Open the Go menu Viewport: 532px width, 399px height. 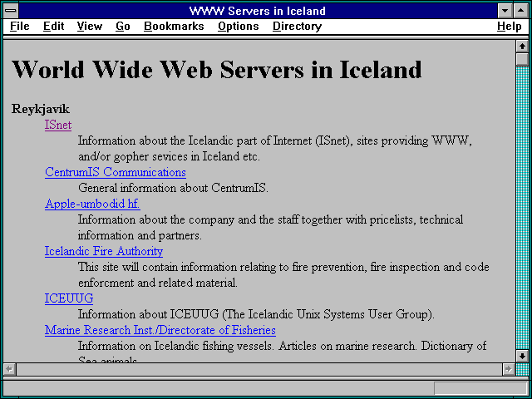tap(123, 26)
